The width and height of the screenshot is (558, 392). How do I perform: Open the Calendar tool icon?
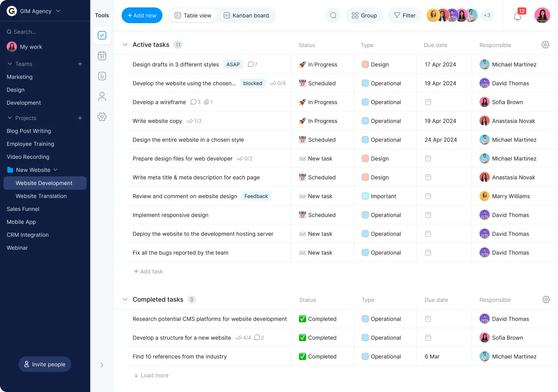point(102,56)
